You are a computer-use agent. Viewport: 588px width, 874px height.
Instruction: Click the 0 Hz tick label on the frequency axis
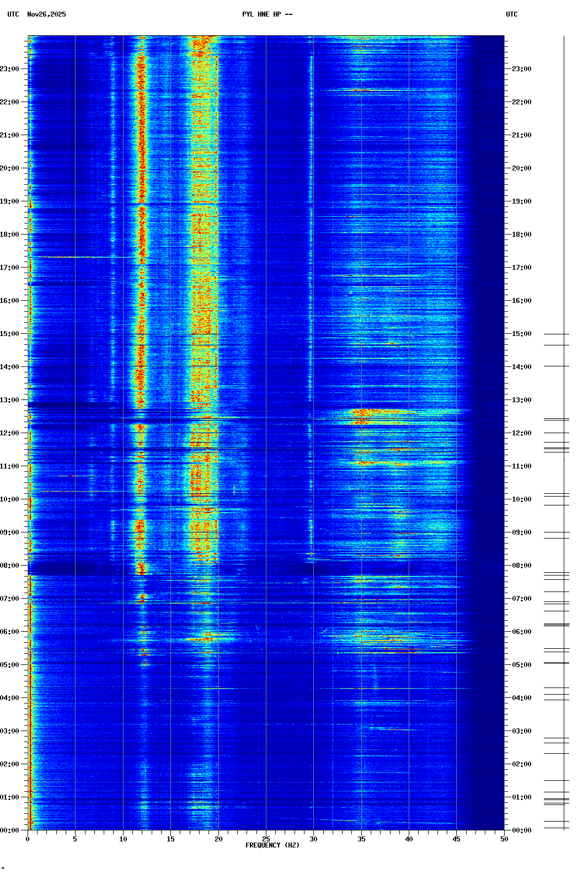pos(28,839)
